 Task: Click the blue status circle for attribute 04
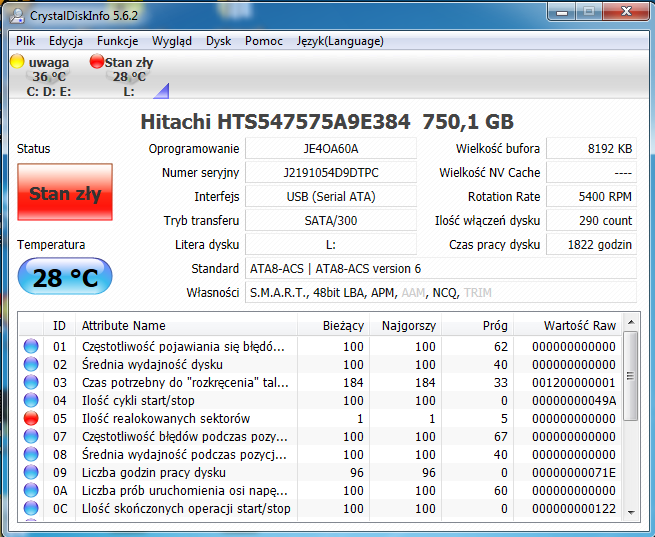31,400
